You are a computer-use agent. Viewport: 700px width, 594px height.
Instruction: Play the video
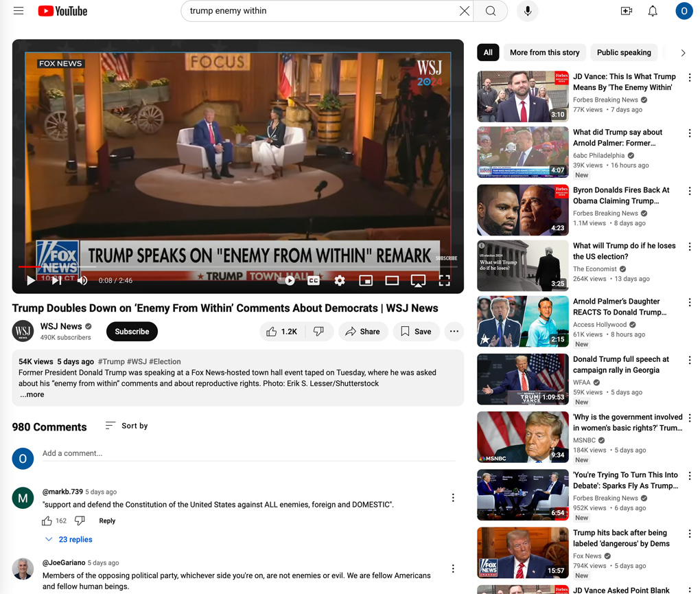[x=31, y=280]
